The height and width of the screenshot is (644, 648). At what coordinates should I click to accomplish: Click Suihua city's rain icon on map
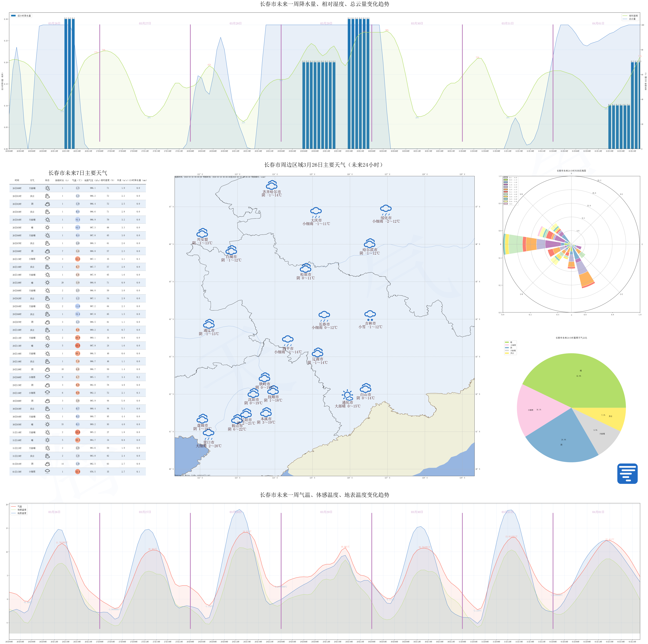(386, 210)
